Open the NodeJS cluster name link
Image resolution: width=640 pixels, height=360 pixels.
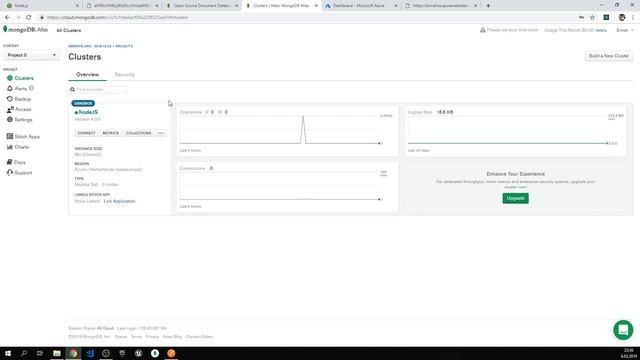point(88,112)
